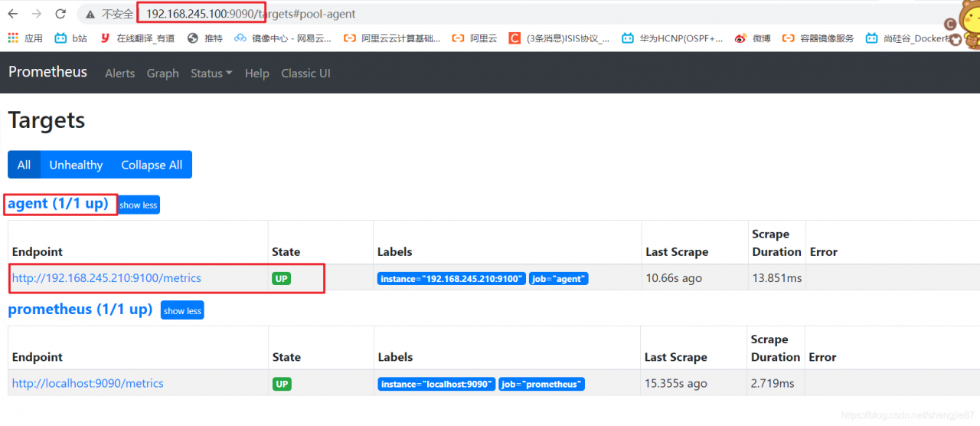Click the browser back arrow

13,14
